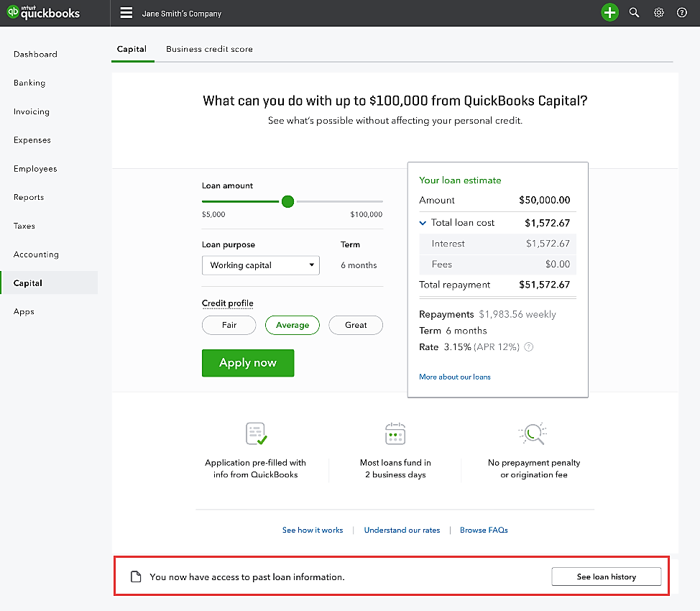
Task: Click the Loan amount slider handle
Action: point(288,201)
